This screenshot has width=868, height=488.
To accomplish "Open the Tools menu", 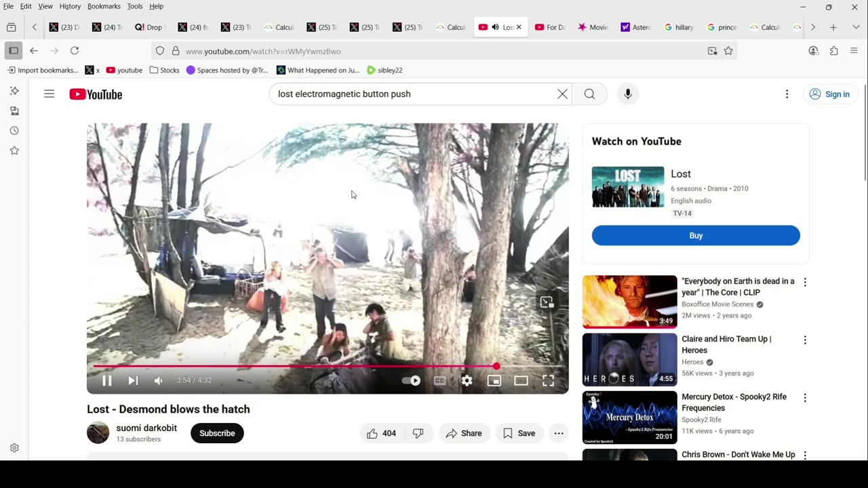I will (x=135, y=6).
